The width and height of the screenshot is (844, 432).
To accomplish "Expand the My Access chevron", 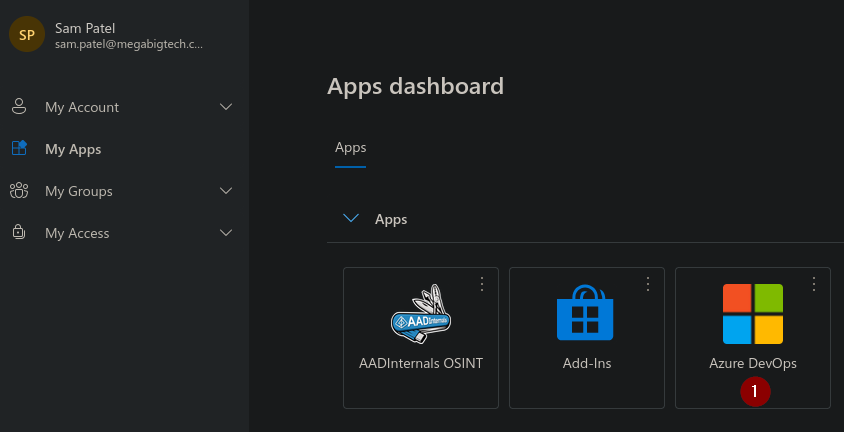I will tap(226, 233).
